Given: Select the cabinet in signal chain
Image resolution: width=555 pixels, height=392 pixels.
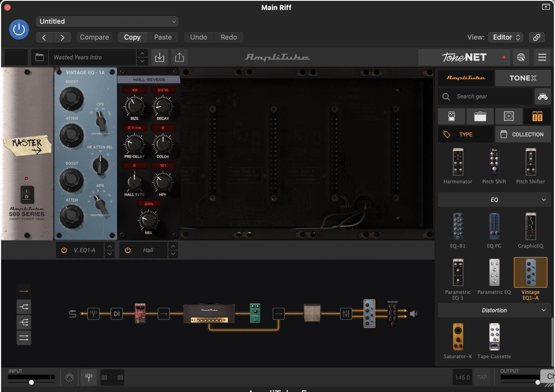Looking at the screenshot, I should click(312, 313).
